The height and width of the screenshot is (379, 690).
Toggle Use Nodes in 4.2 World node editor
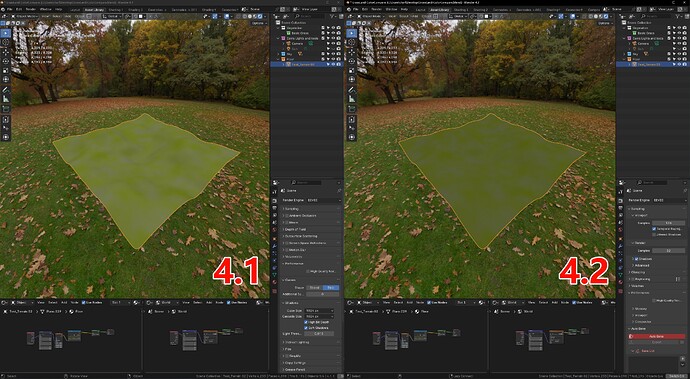574,302
